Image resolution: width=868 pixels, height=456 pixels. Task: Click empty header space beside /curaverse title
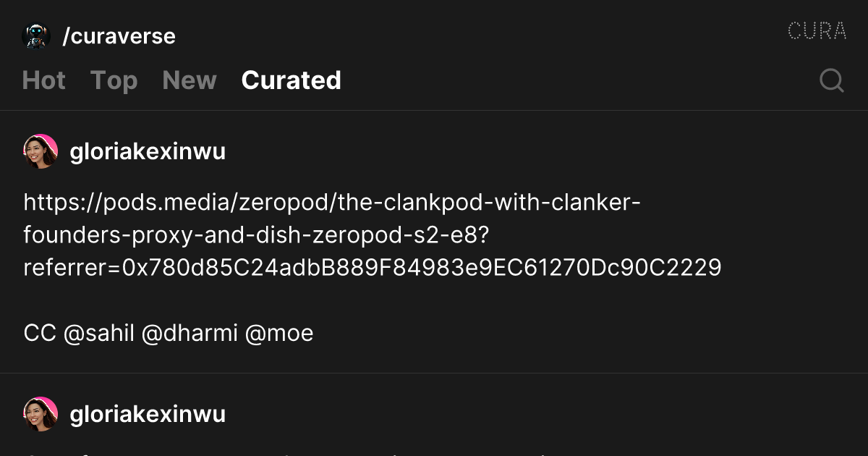[x=477, y=36]
